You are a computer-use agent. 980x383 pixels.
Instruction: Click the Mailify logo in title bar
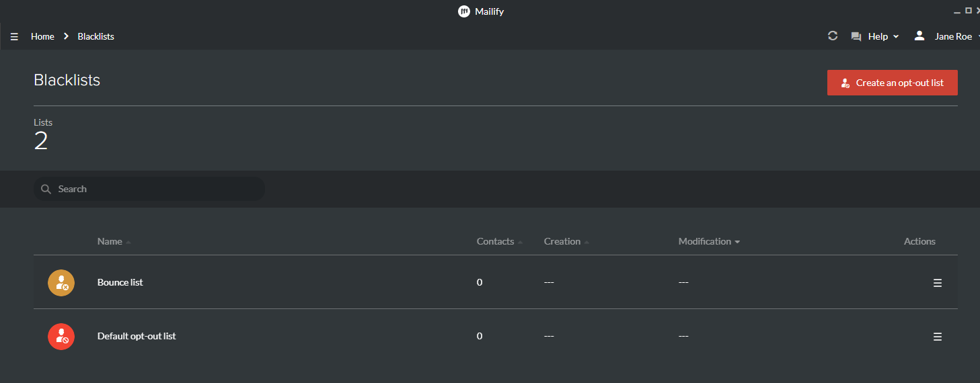464,11
